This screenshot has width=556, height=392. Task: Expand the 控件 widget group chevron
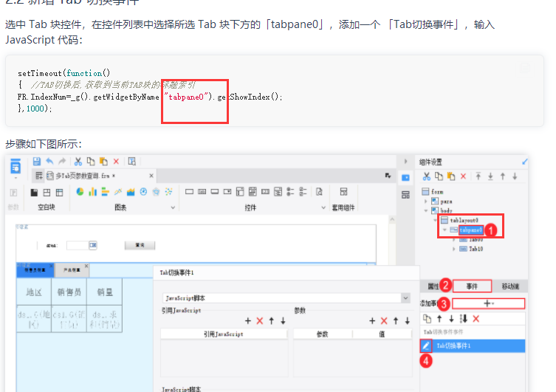click(323, 207)
